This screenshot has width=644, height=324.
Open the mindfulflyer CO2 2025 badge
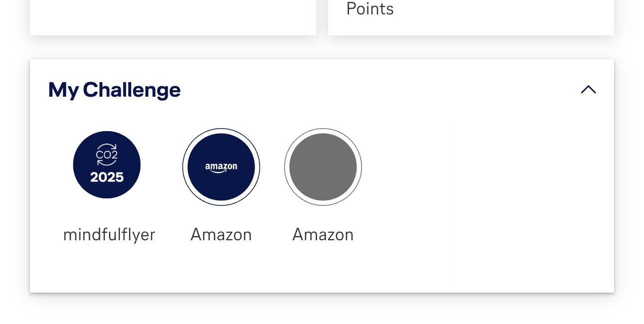click(107, 164)
